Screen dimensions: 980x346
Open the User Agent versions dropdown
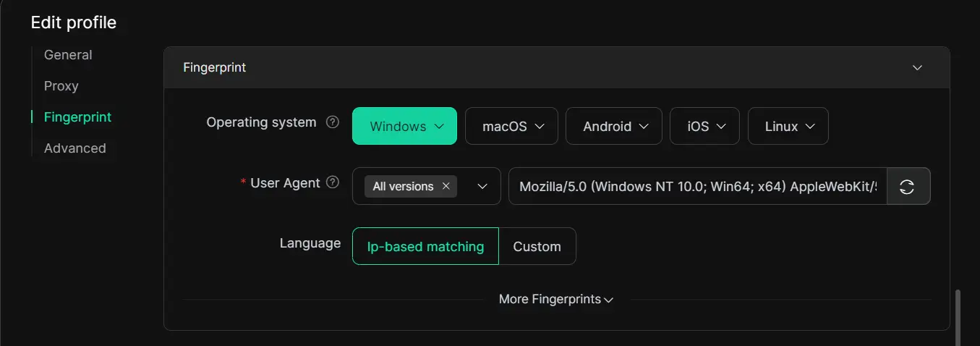(482, 187)
